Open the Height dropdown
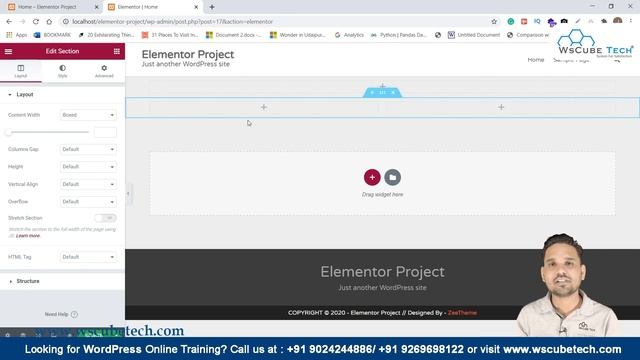The height and width of the screenshot is (360, 640). [88, 167]
